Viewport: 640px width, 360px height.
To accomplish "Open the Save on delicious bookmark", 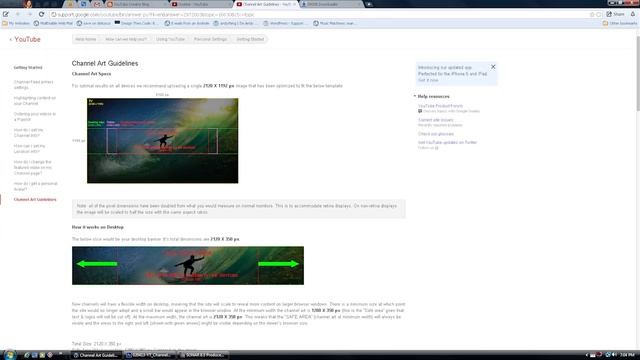I will pyautogui.click(x=94, y=23).
